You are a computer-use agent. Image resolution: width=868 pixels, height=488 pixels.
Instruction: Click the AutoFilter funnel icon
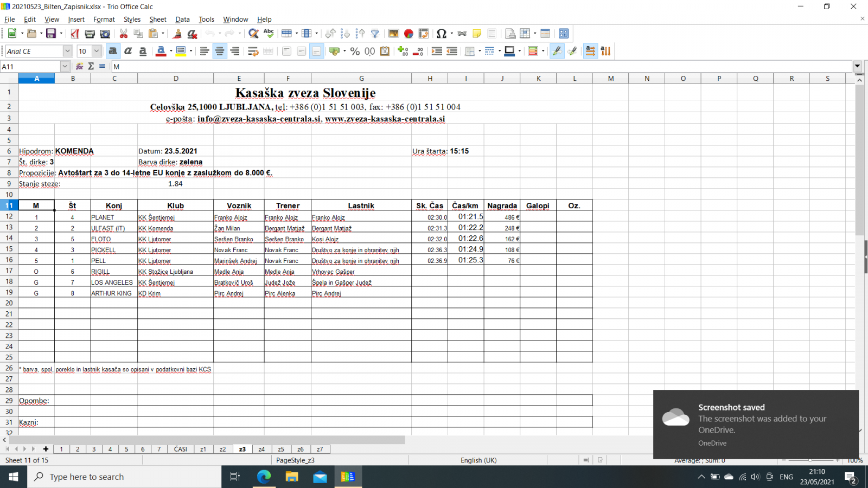point(375,34)
